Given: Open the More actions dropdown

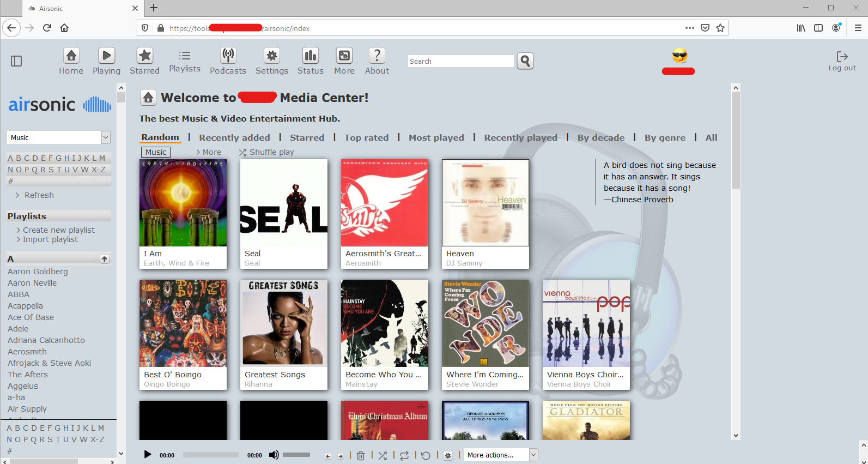Looking at the screenshot, I should tap(501, 455).
